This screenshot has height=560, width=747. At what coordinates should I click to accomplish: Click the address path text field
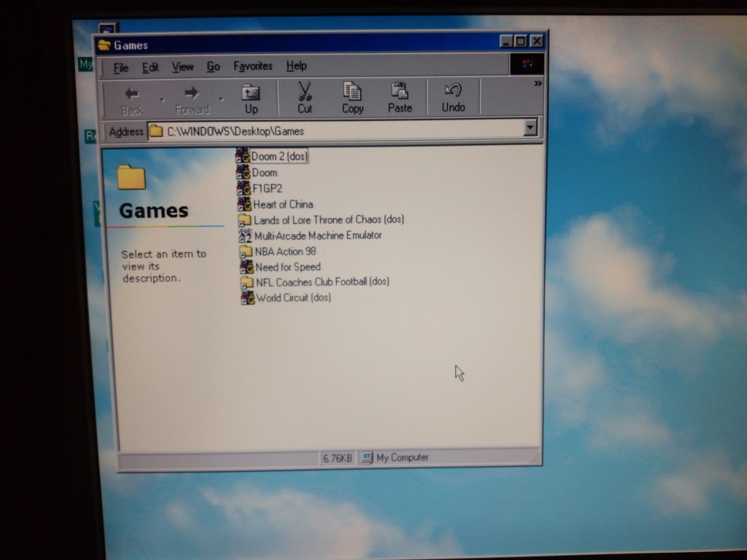(336, 131)
